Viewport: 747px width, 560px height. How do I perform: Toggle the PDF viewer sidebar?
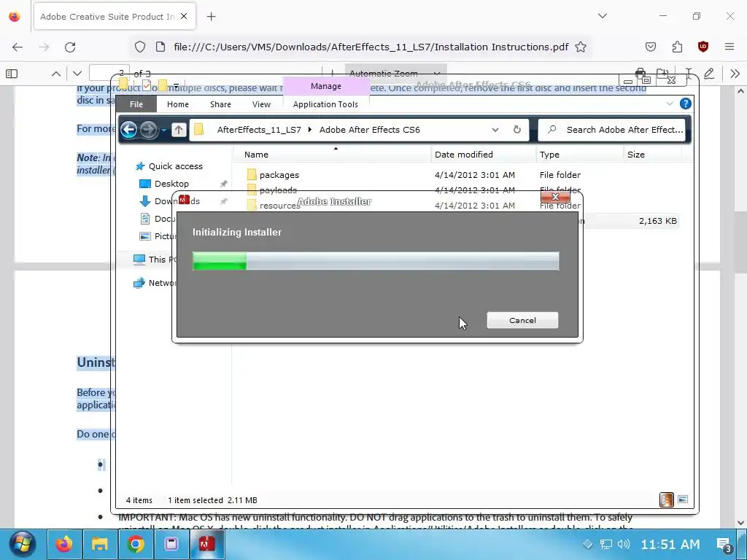pos(12,74)
